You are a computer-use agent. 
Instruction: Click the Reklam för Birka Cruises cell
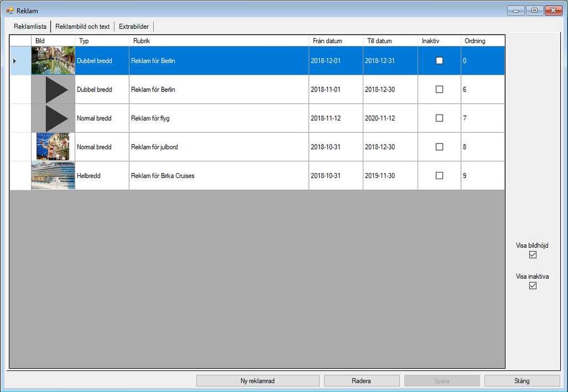pos(219,176)
